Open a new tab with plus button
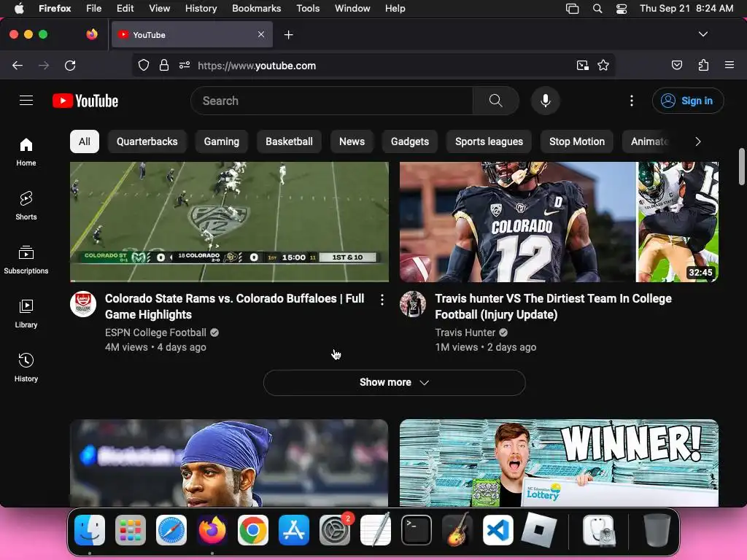The image size is (747, 560). [288, 35]
